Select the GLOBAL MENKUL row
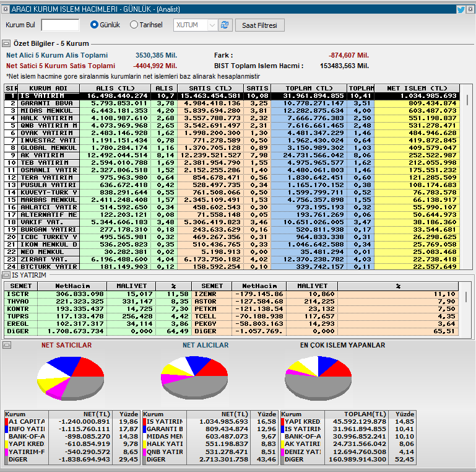The width and height of the screenshot is (476, 472). 232,148
